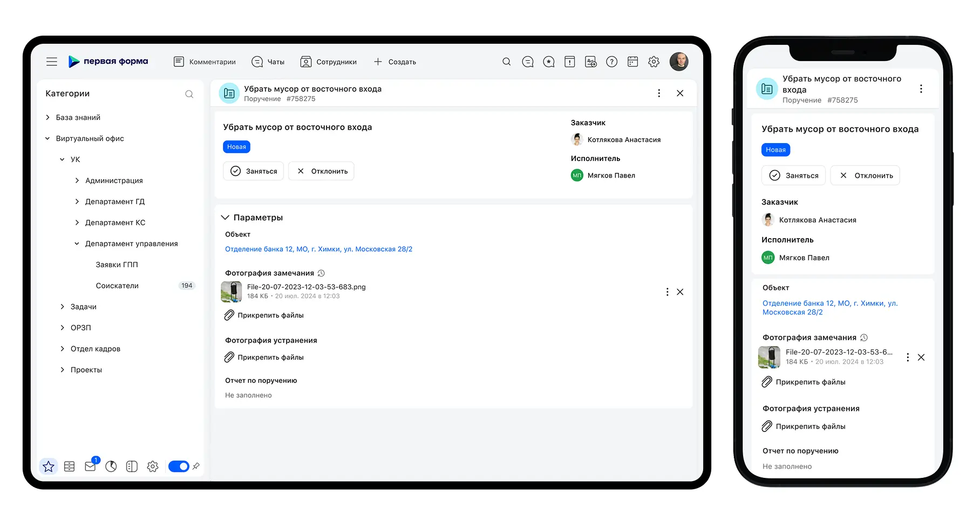Open the pie chart reports icon
Image resolution: width=980 pixels, height=527 pixels.
(x=111, y=467)
